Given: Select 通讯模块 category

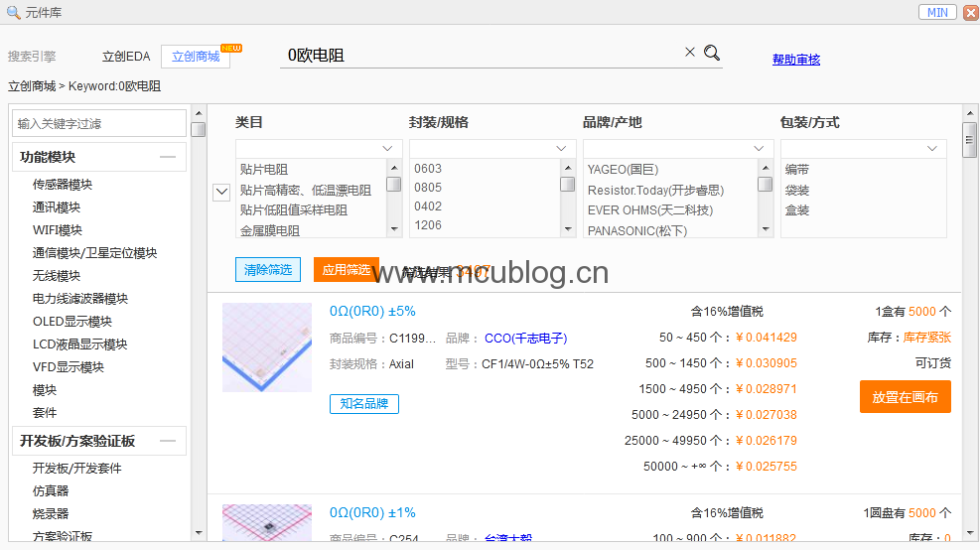Looking at the screenshot, I should [57, 206].
